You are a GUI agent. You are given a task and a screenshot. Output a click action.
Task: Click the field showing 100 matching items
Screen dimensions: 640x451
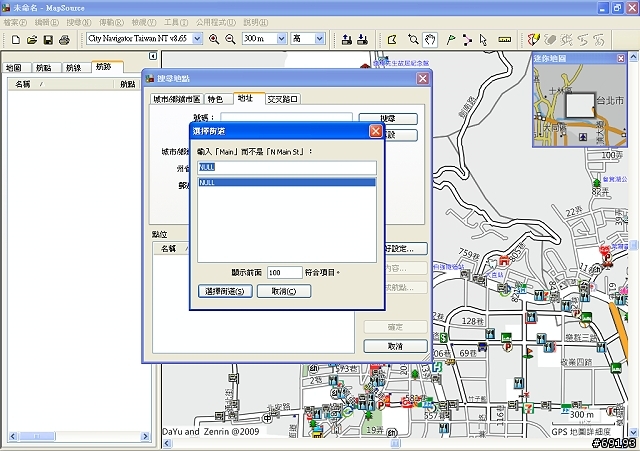pyautogui.click(x=284, y=273)
